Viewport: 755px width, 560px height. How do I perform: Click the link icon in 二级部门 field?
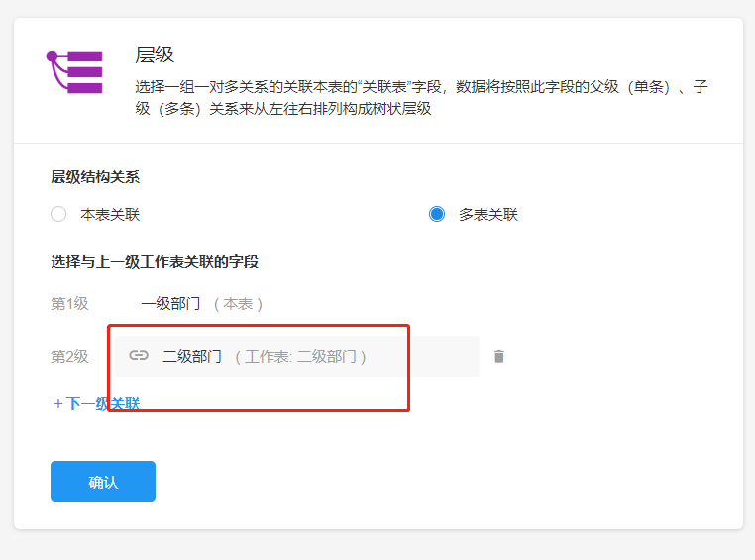pos(139,356)
